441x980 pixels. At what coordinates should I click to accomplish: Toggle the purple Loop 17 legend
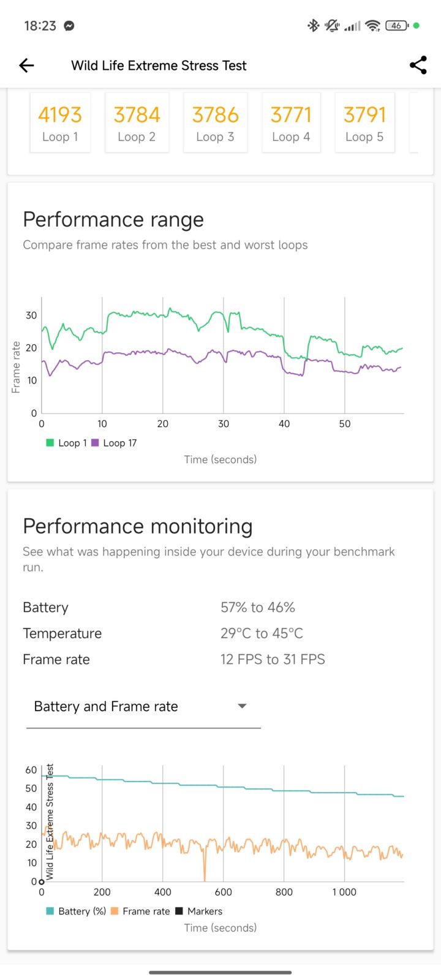(x=114, y=443)
